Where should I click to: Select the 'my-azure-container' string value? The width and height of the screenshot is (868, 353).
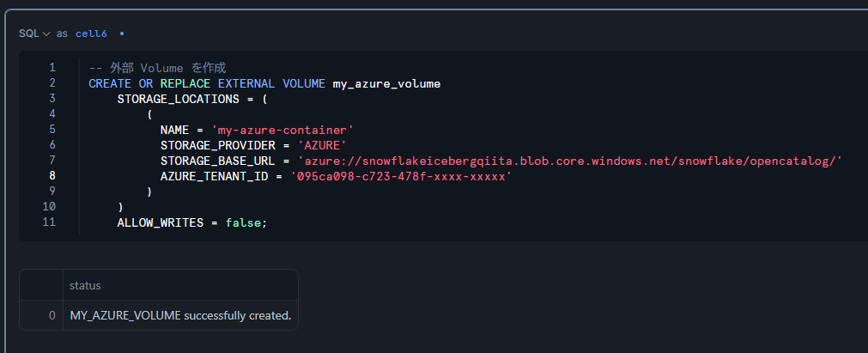click(x=282, y=131)
